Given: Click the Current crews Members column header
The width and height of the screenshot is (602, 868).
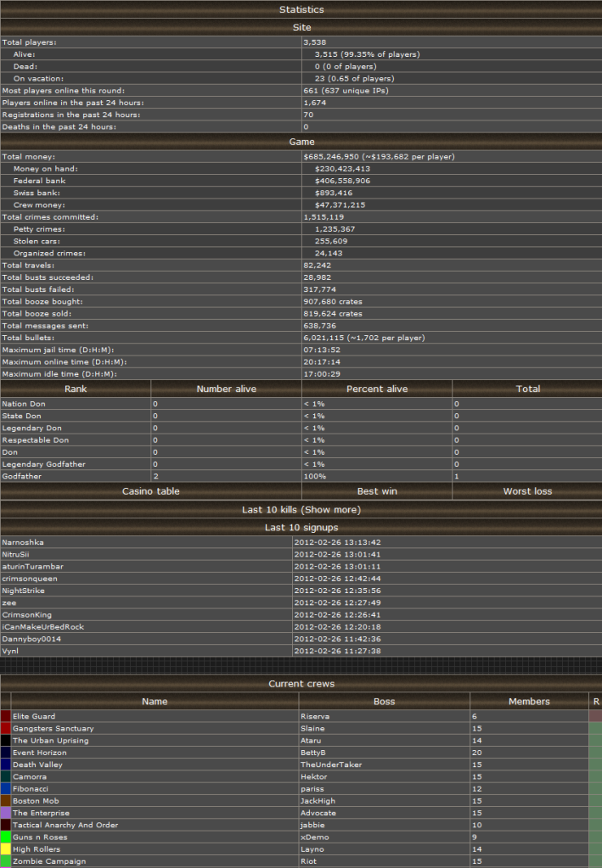Looking at the screenshot, I should click(529, 702).
